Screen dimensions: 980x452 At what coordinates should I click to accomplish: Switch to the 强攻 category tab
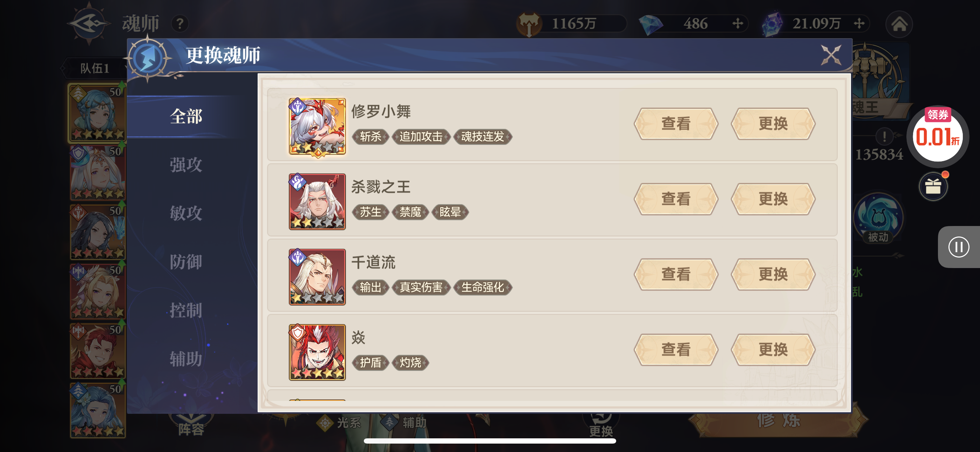(x=186, y=165)
